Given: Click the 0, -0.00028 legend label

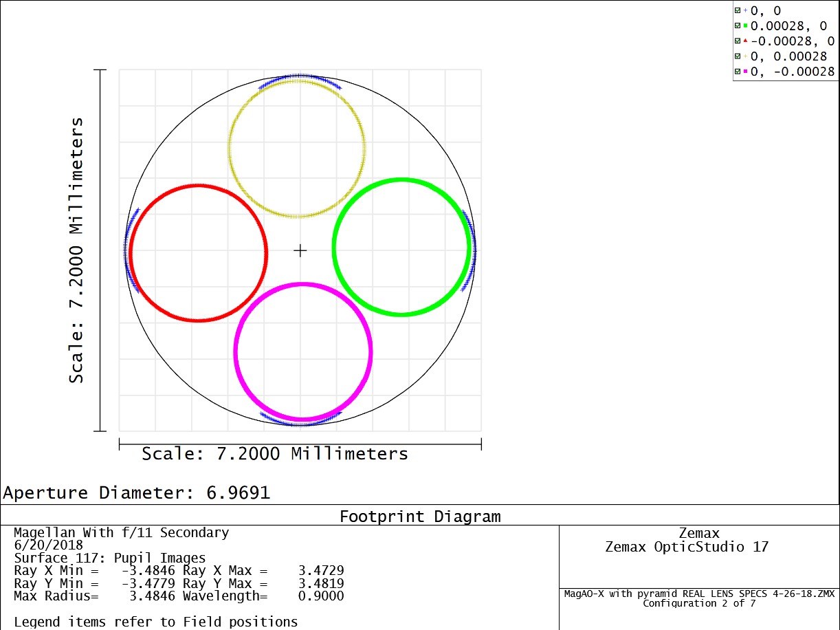Looking at the screenshot, I should click(793, 72).
